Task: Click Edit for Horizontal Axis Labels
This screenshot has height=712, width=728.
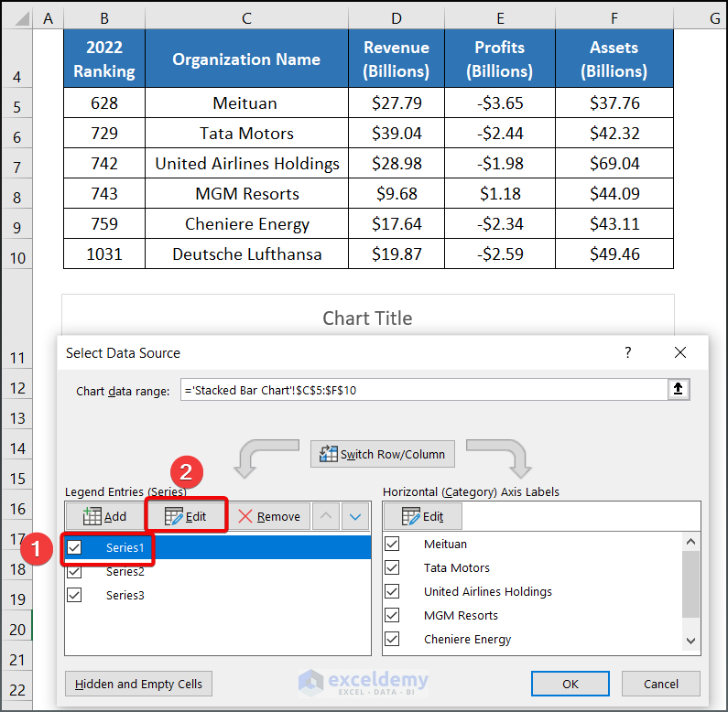Action: (422, 516)
